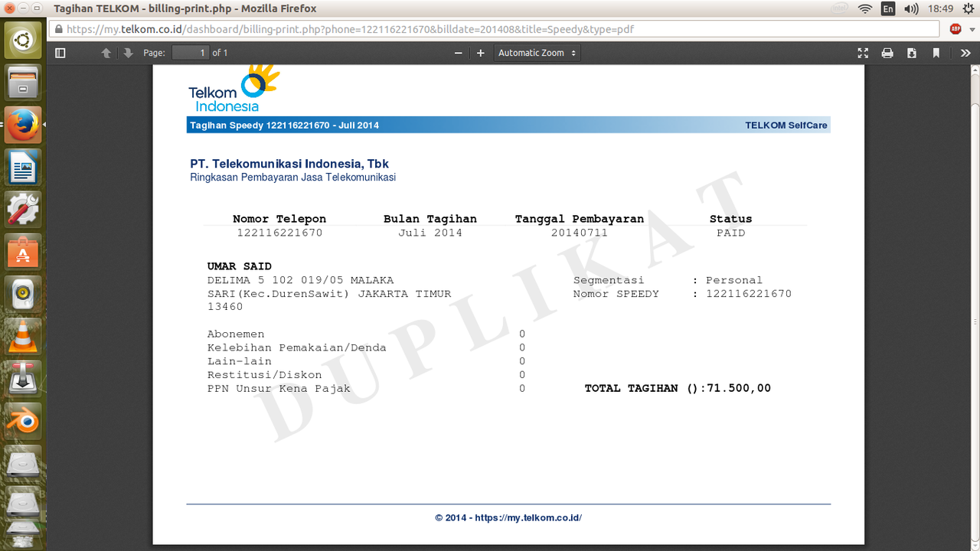The width and height of the screenshot is (980, 551).
Task: Launch LibreOffice Writer from launcher
Action: [x=23, y=166]
